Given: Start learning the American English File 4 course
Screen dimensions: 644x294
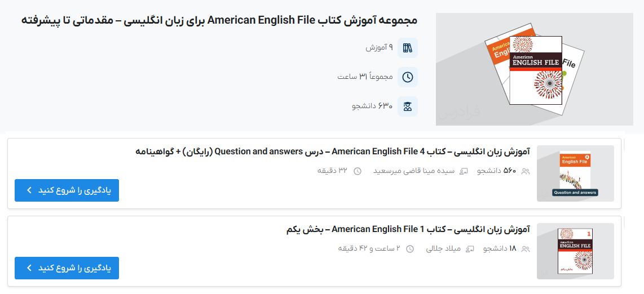Looking at the screenshot, I should pyautogui.click(x=67, y=190).
